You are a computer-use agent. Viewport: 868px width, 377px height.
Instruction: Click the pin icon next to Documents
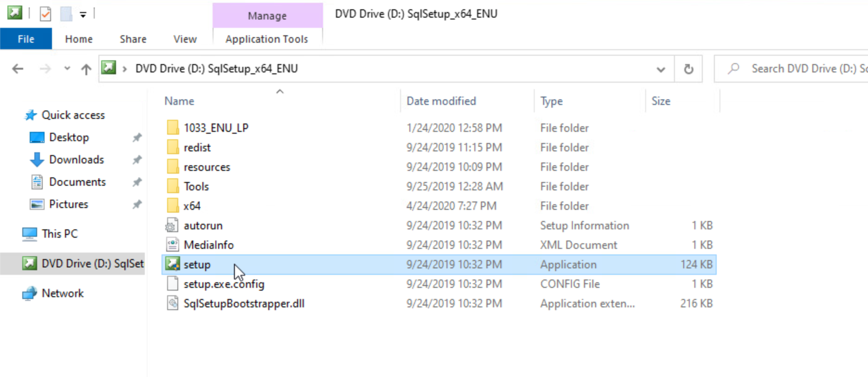(x=137, y=182)
